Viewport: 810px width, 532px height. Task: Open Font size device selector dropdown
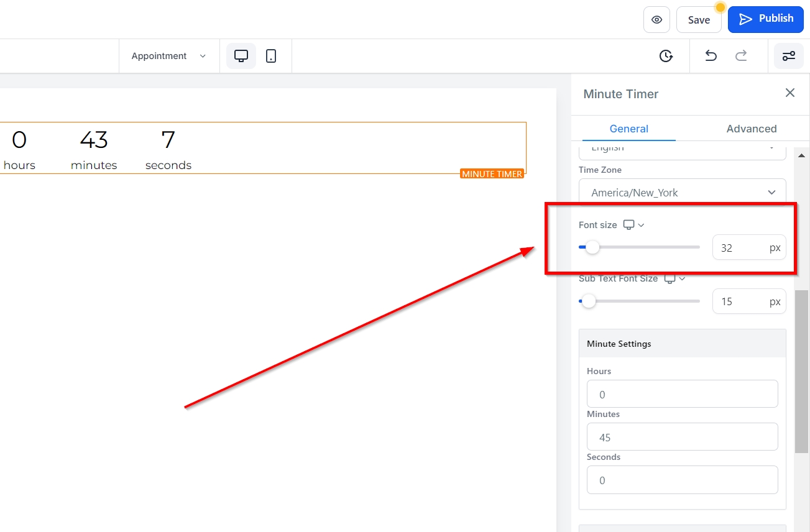coord(633,225)
